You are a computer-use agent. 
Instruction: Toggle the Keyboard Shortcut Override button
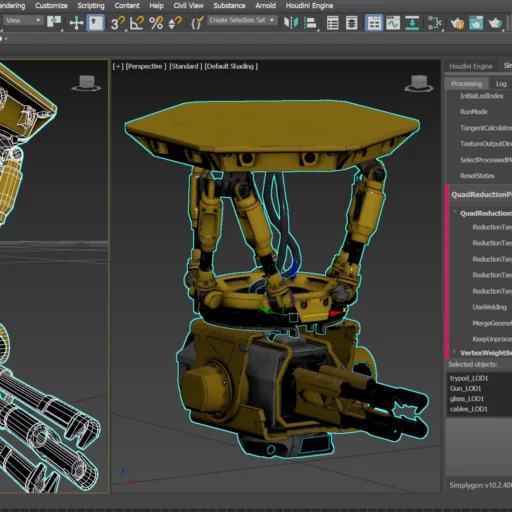tap(95, 23)
